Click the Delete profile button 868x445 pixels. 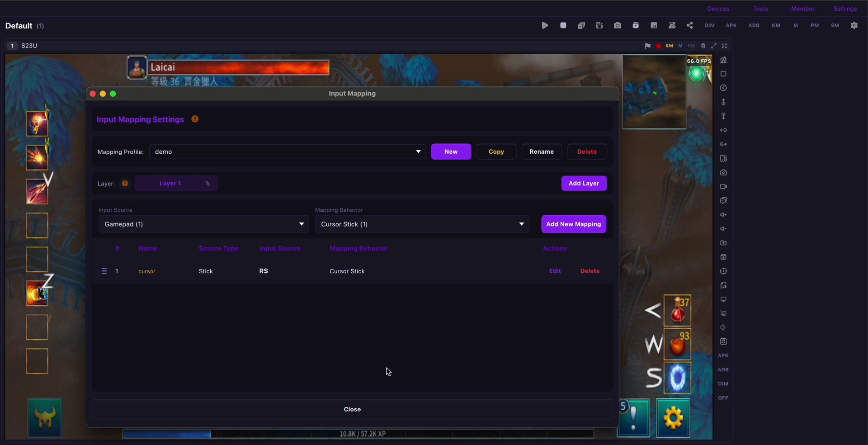coord(587,152)
